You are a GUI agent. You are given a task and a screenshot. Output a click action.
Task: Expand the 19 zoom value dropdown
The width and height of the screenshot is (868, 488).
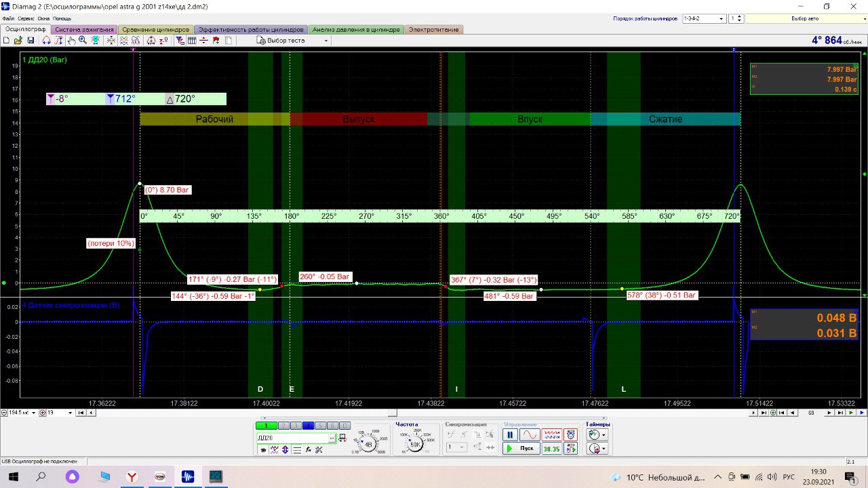pos(70,413)
